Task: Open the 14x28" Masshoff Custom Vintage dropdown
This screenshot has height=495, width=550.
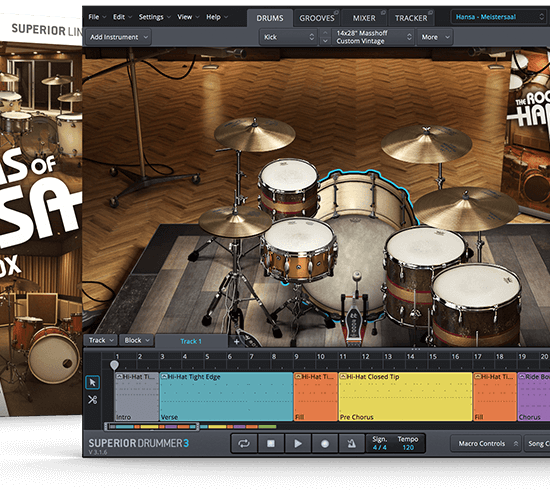Action: coord(373,37)
